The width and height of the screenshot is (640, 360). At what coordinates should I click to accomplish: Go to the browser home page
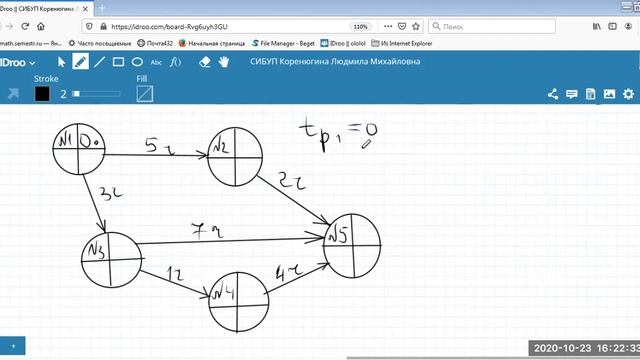click(x=41, y=27)
